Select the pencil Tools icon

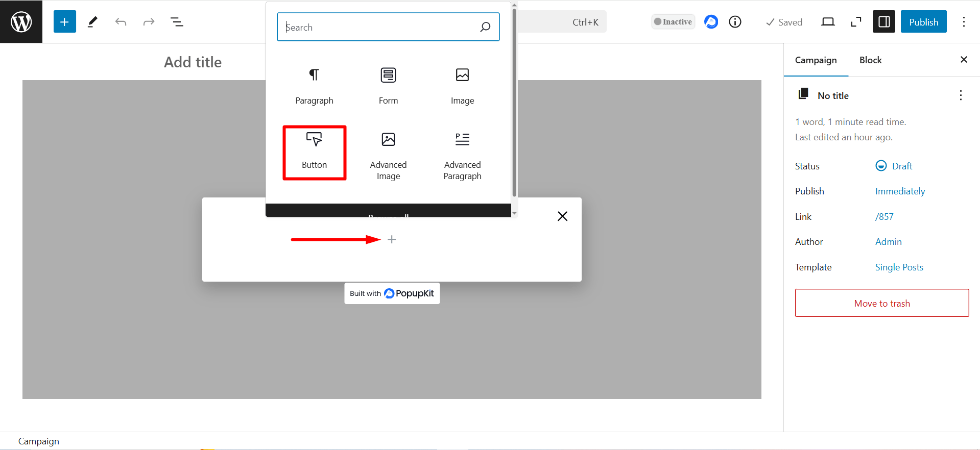click(x=92, y=22)
